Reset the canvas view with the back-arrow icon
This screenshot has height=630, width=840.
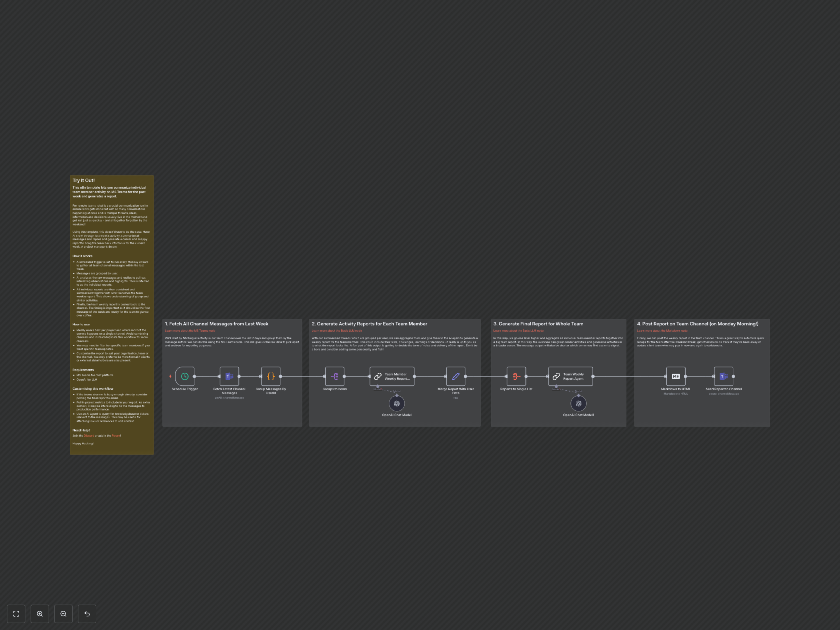tap(87, 614)
